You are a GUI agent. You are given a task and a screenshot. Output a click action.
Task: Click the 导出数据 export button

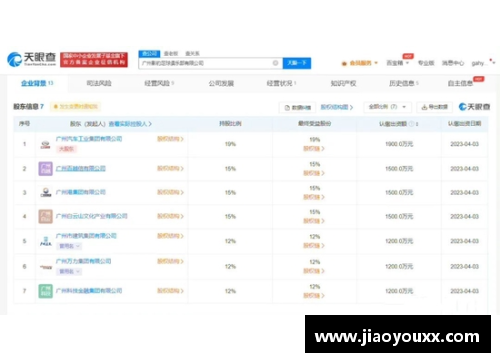[x=434, y=107]
